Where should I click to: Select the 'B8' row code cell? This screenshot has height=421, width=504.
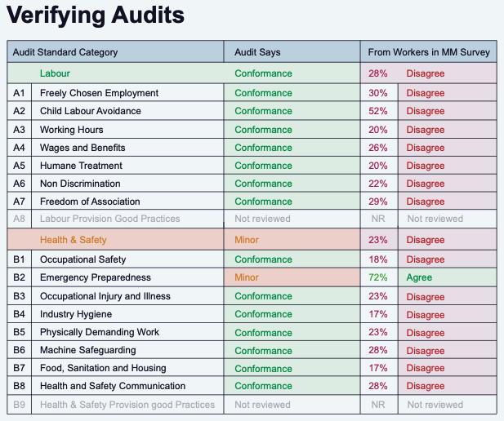(x=20, y=386)
